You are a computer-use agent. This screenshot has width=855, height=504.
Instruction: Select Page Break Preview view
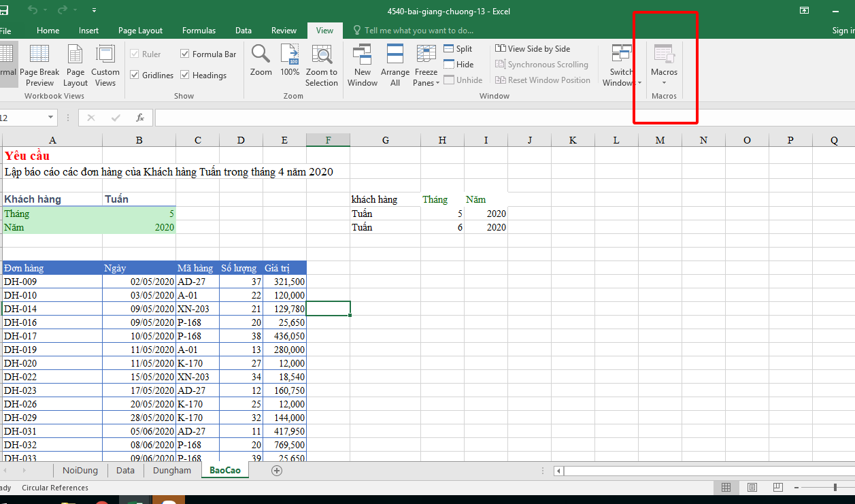pos(39,54)
